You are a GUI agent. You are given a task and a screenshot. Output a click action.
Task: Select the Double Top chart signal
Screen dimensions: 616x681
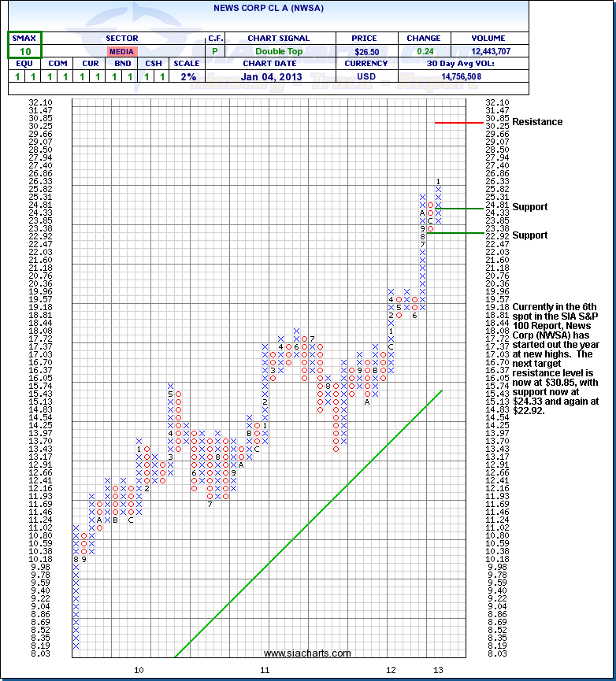point(278,51)
